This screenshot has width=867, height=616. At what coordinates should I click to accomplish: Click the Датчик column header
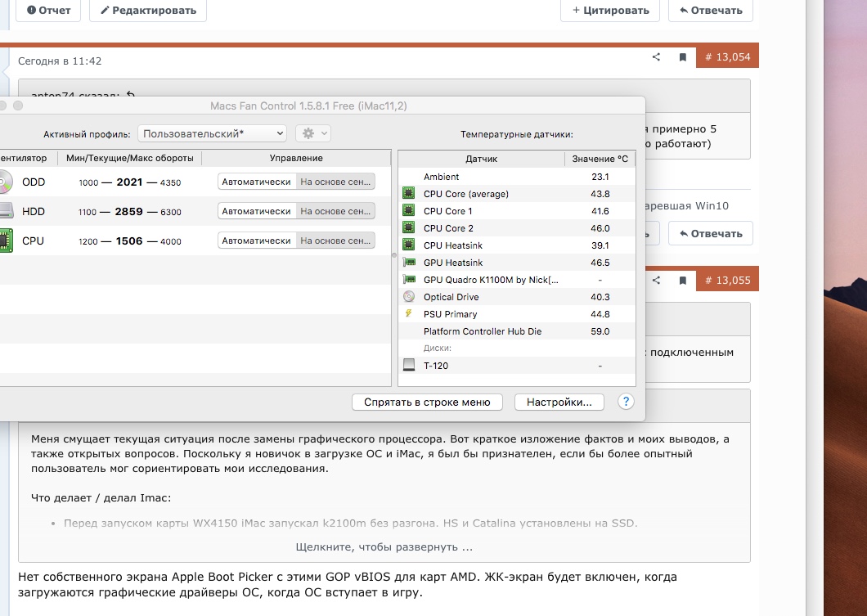481,159
